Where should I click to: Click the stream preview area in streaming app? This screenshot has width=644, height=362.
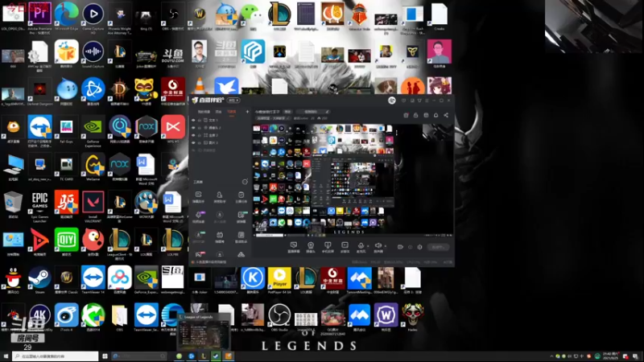353,179
